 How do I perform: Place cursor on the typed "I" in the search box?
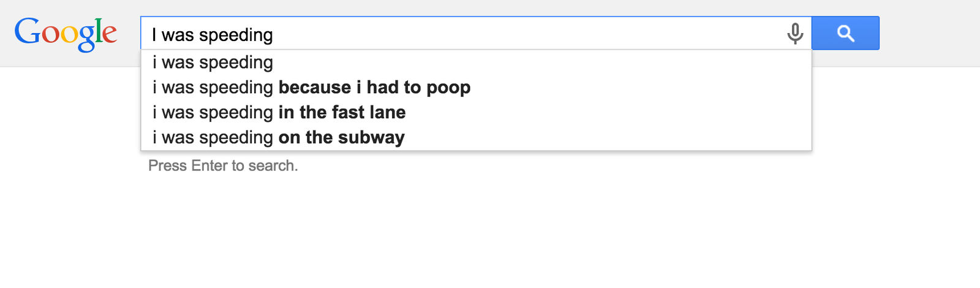tap(154, 35)
